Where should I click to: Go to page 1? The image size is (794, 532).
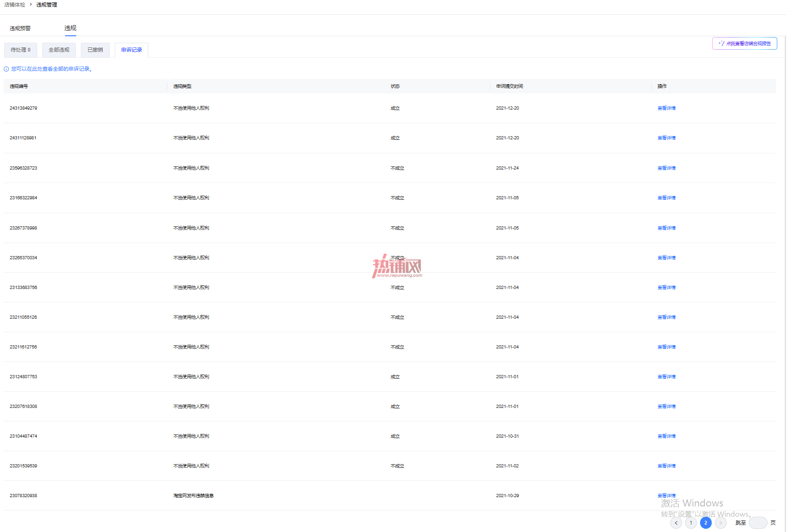click(691, 523)
